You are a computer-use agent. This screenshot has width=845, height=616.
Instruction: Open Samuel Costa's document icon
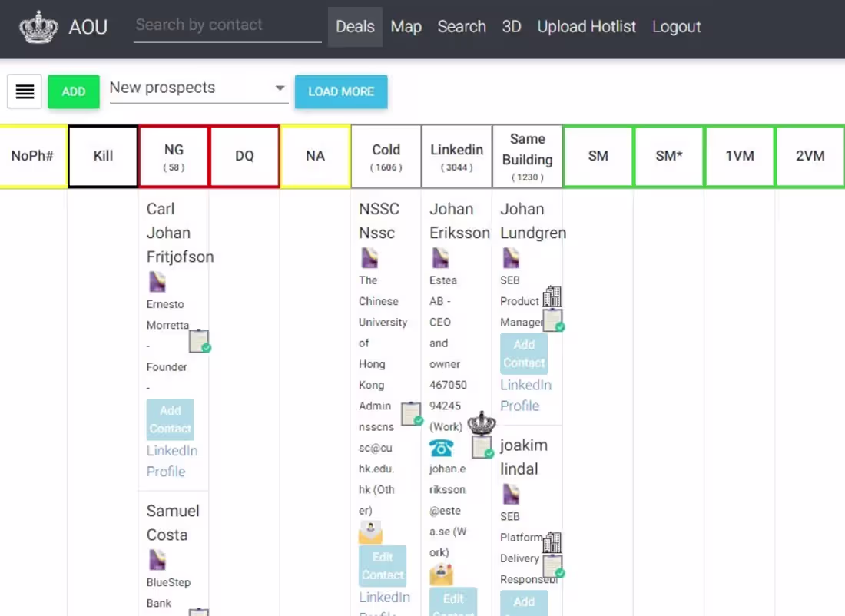[157, 559]
